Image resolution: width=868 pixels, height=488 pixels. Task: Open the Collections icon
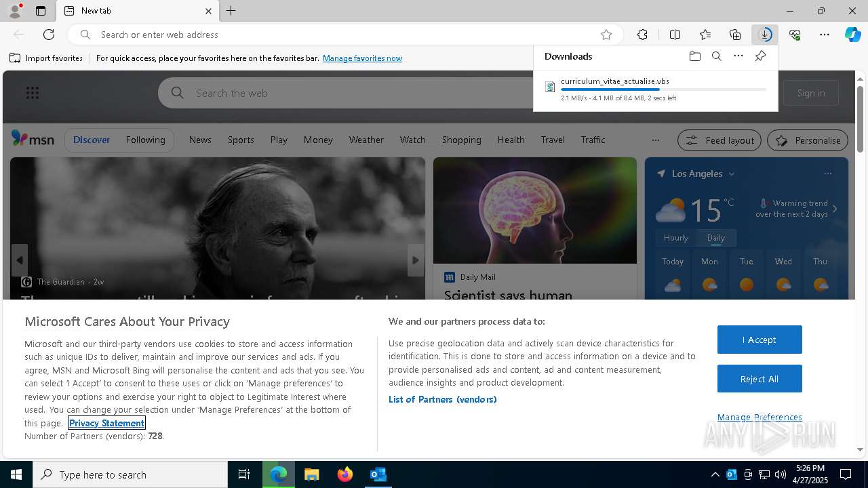(735, 35)
